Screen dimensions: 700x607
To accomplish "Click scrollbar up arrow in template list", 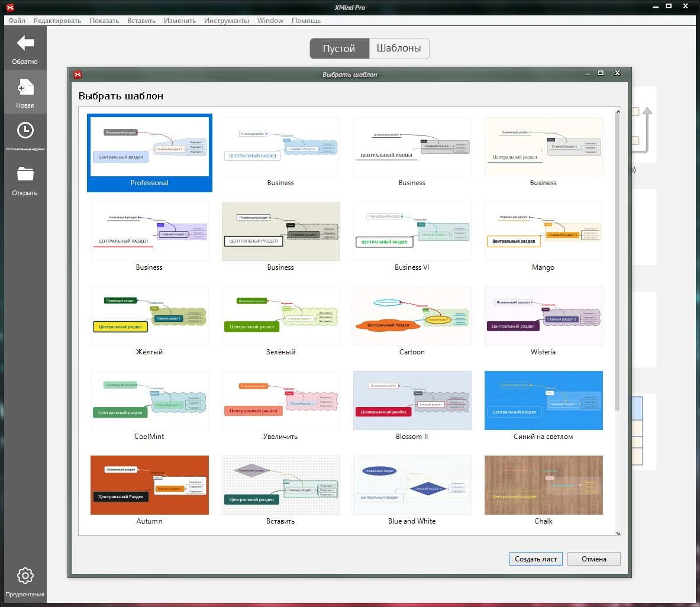I will click(618, 111).
